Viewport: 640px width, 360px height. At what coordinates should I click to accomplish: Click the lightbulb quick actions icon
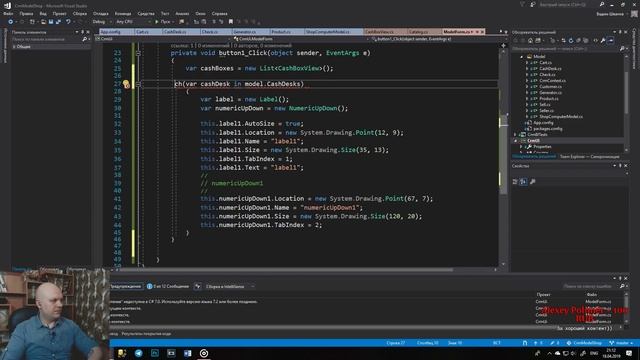[x=126, y=84]
